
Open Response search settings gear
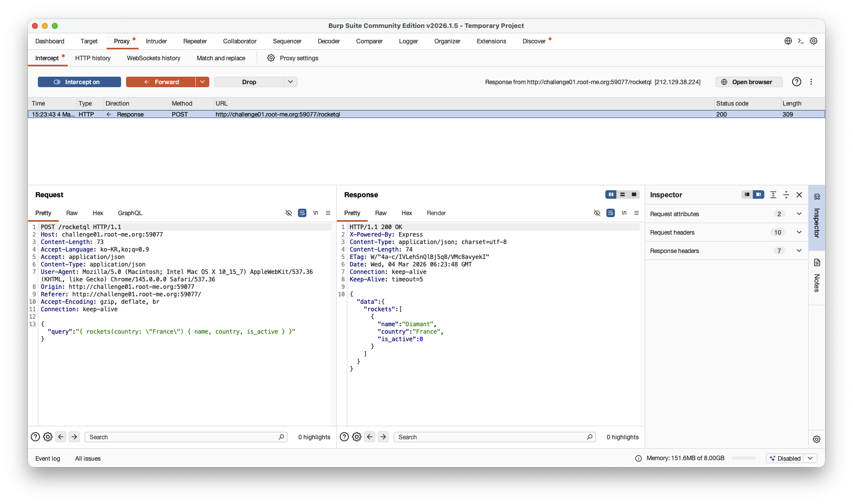pyautogui.click(x=357, y=437)
